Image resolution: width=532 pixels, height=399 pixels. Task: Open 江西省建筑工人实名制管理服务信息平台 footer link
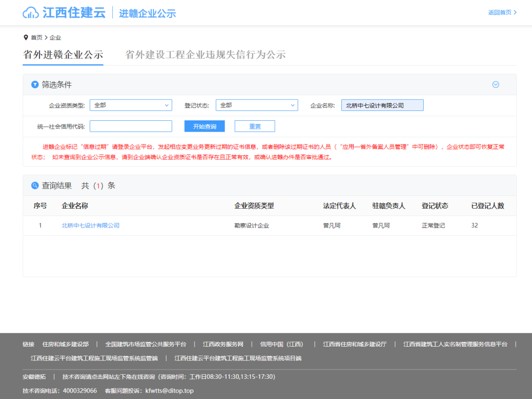click(x=455, y=344)
